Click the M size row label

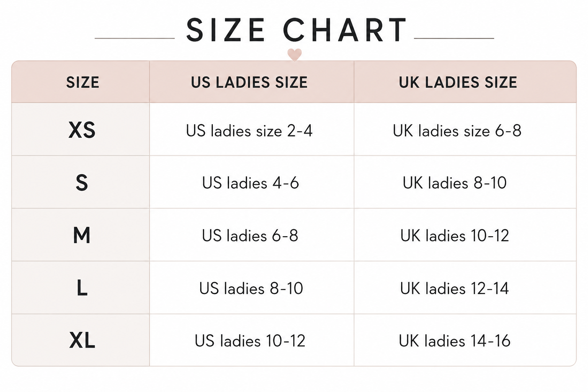82,235
